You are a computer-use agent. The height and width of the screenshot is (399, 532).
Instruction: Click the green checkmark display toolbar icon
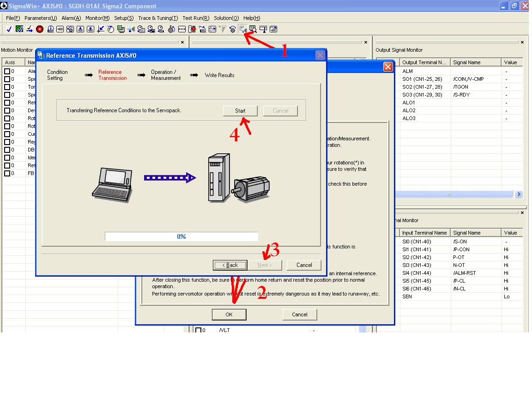19,29
